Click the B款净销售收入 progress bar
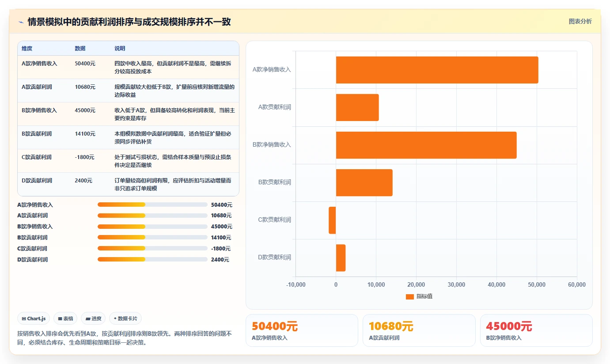This screenshot has width=610, height=364. click(152, 227)
